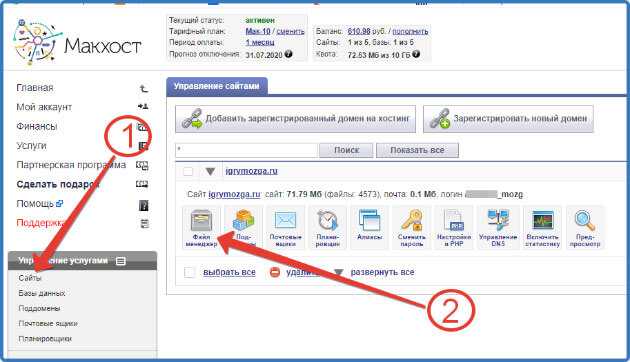The image size is (630, 362).
Task: Click Добавить зарегистрированный домен на хостинг button
Action: 295,119
